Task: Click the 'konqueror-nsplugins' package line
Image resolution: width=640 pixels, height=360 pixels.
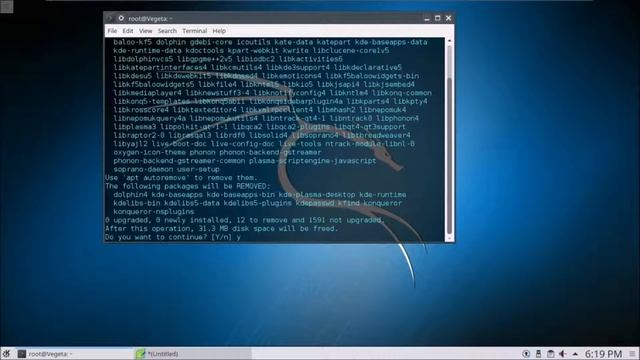Action: tap(154, 212)
